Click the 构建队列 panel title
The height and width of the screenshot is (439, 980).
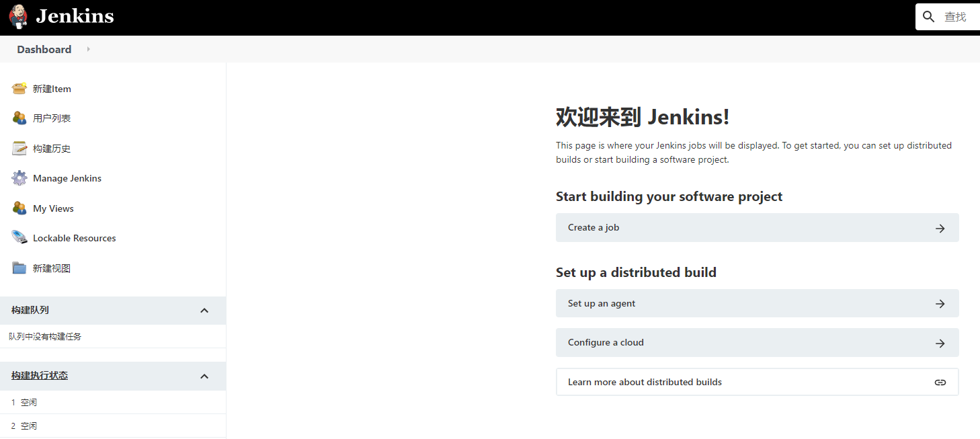(30, 310)
